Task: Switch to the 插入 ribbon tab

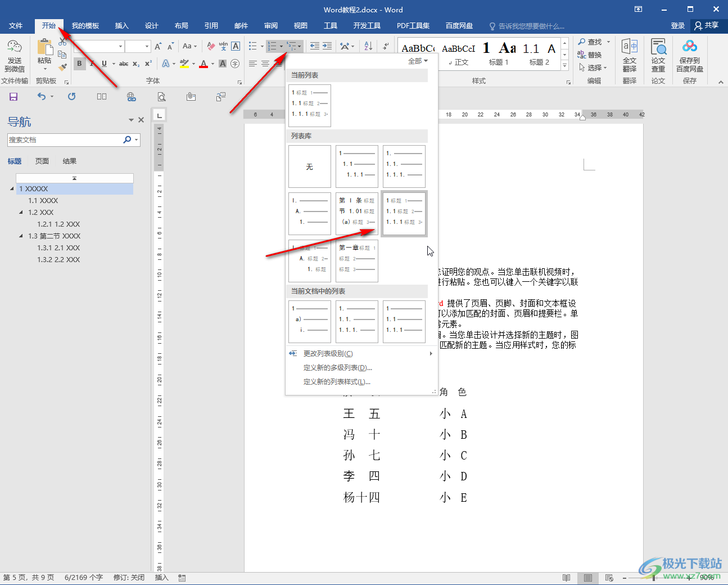Action: tap(122, 26)
